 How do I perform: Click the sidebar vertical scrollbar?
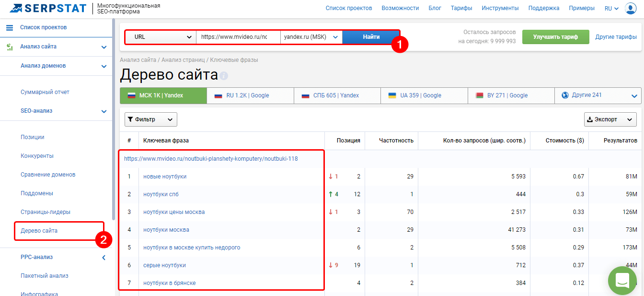(114, 120)
